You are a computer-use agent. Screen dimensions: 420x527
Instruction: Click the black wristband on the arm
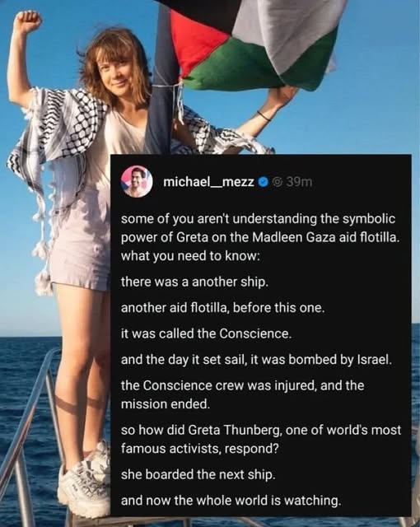coord(264,116)
